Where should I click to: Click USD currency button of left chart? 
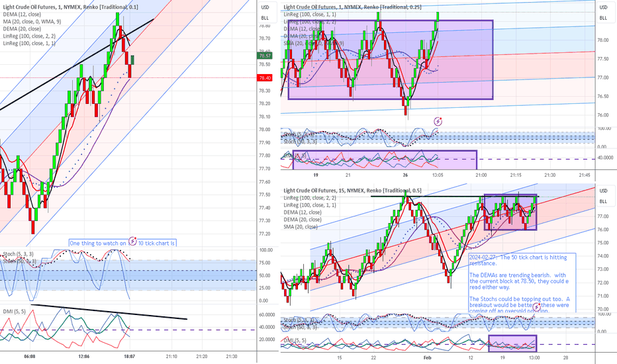coord(265,7)
